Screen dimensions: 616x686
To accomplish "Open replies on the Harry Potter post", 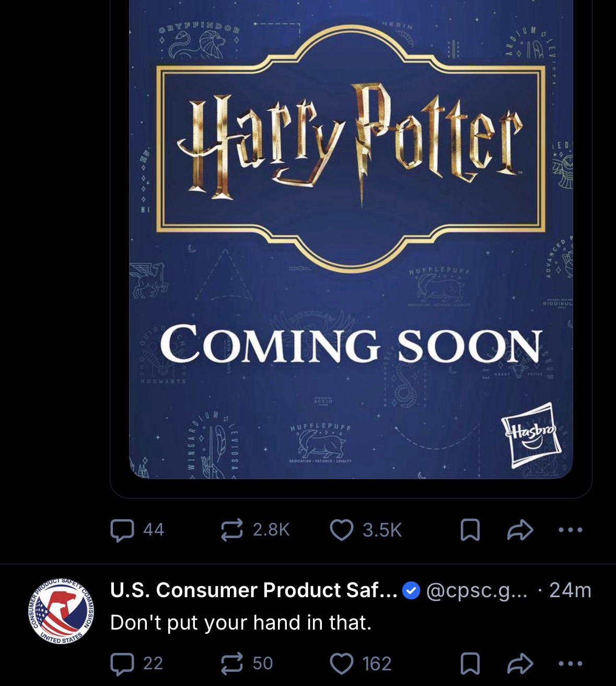I will [137, 530].
